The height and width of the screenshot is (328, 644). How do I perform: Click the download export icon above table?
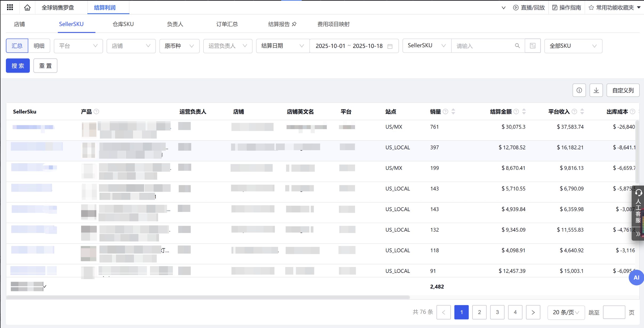pyautogui.click(x=596, y=90)
